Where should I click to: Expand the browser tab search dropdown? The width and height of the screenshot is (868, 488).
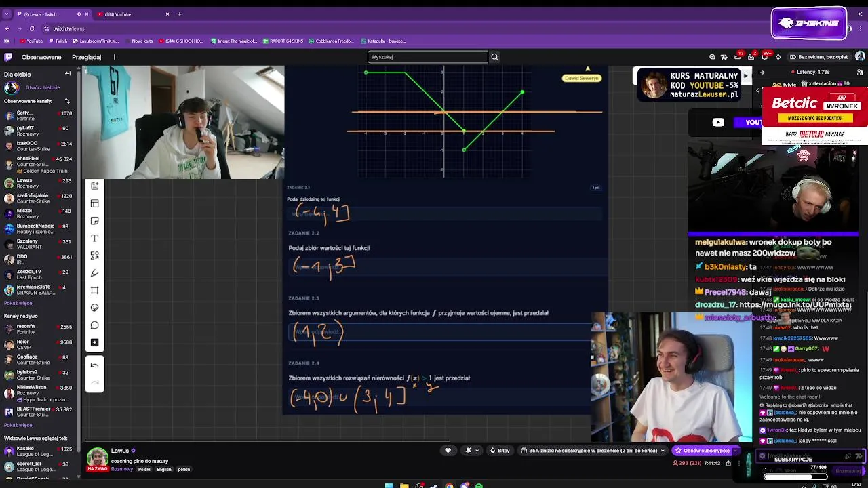pos(7,14)
